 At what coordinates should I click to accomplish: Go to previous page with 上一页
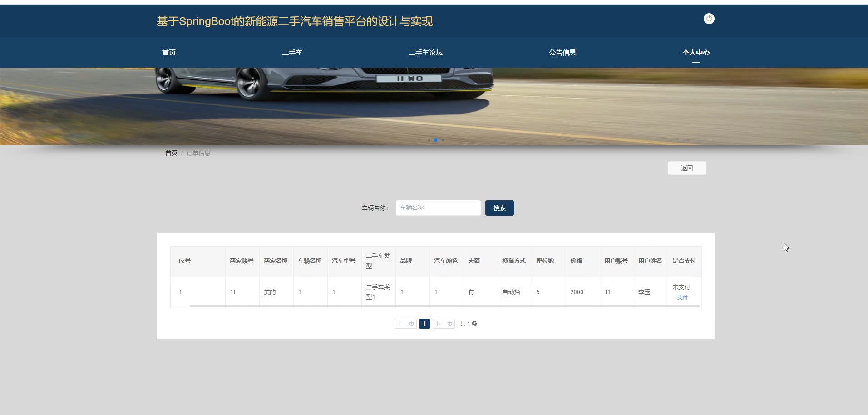pyautogui.click(x=405, y=324)
